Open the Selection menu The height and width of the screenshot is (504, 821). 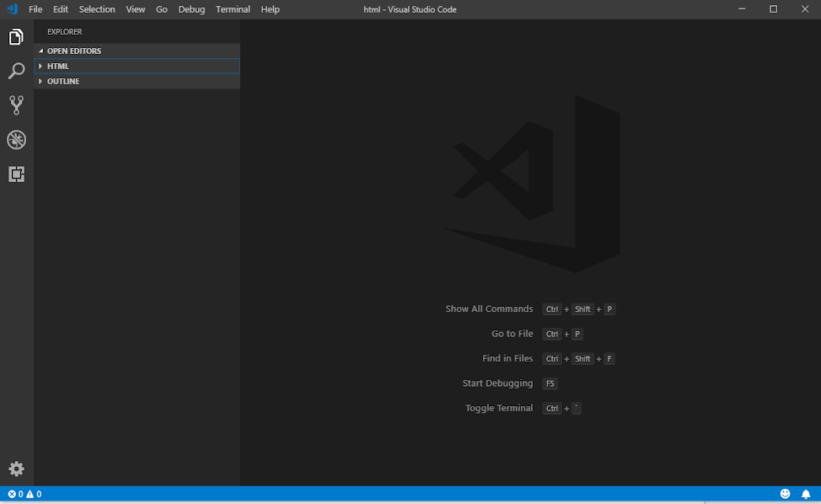97,9
